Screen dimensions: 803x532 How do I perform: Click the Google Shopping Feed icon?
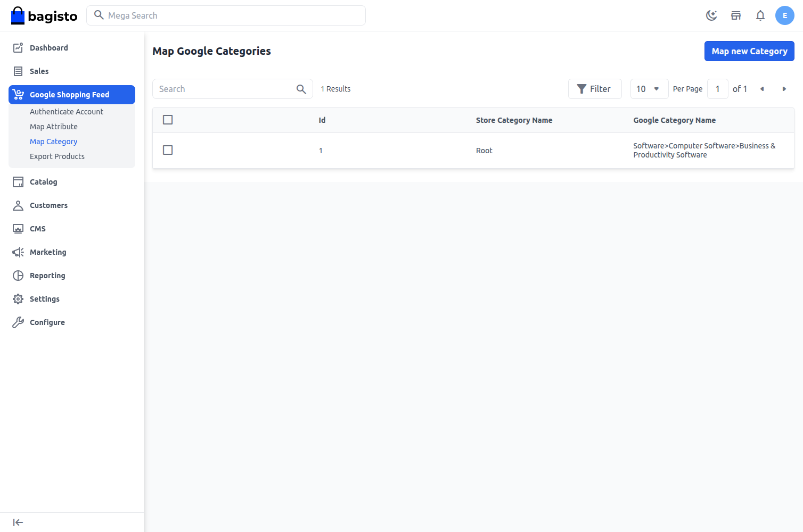point(18,94)
